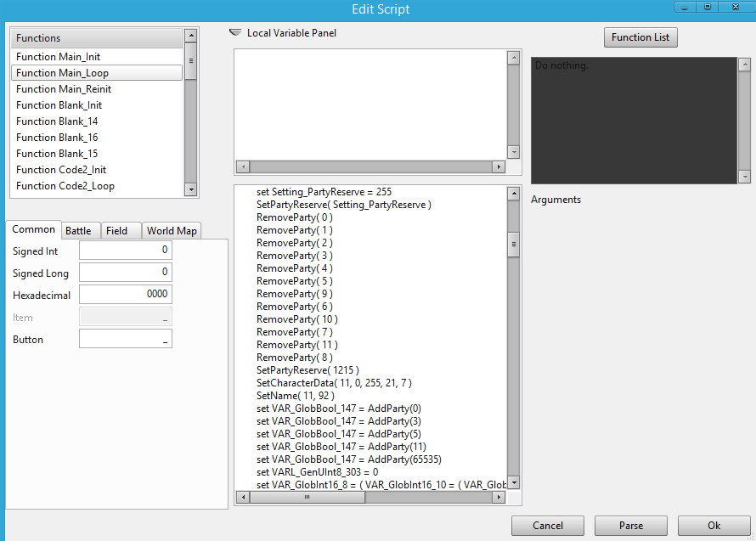756x541 pixels.
Task: Click script code scroll left arrow
Action: [243, 497]
